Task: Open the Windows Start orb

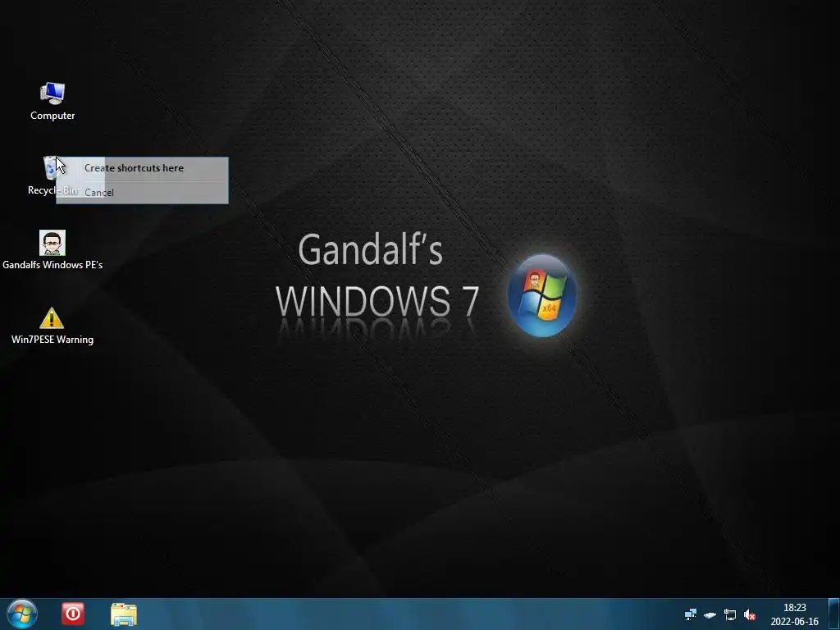Action: click(x=22, y=614)
